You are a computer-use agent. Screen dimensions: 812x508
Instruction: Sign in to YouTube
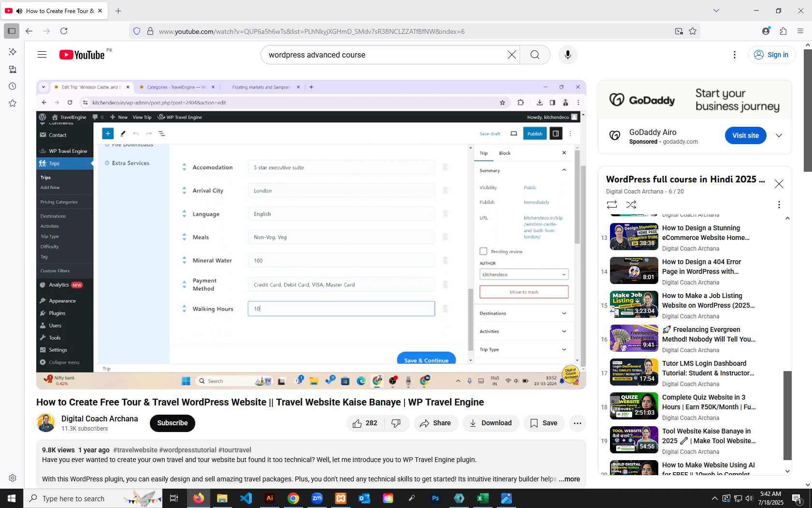772,55
